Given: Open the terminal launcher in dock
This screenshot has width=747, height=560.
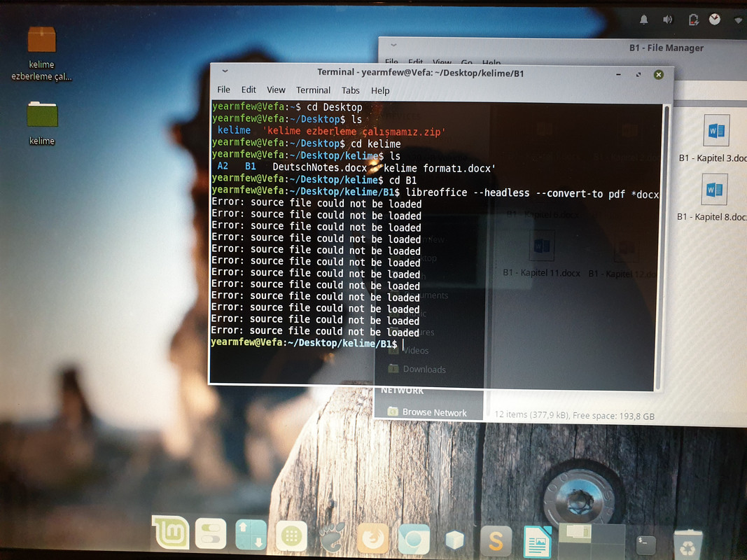Looking at the screenshot, I should point(646,545).
